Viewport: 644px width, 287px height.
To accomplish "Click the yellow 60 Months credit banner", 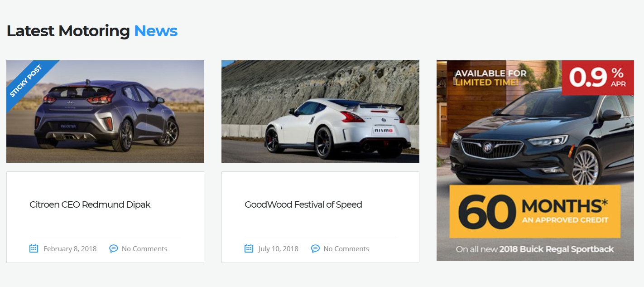I will coord(534,211).
